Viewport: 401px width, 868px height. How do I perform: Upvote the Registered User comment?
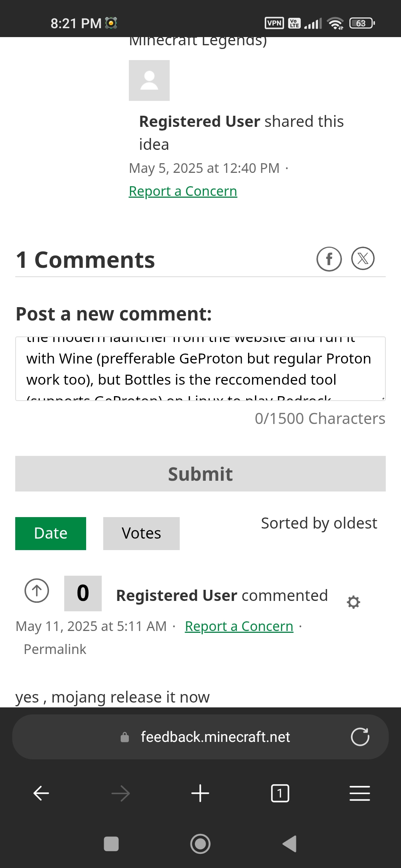(x=37, y=591)
